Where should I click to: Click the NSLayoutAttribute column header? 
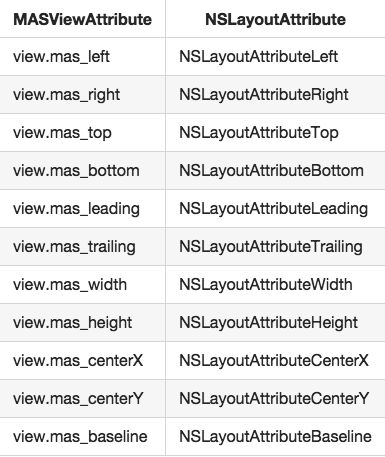tap(275, 19)
